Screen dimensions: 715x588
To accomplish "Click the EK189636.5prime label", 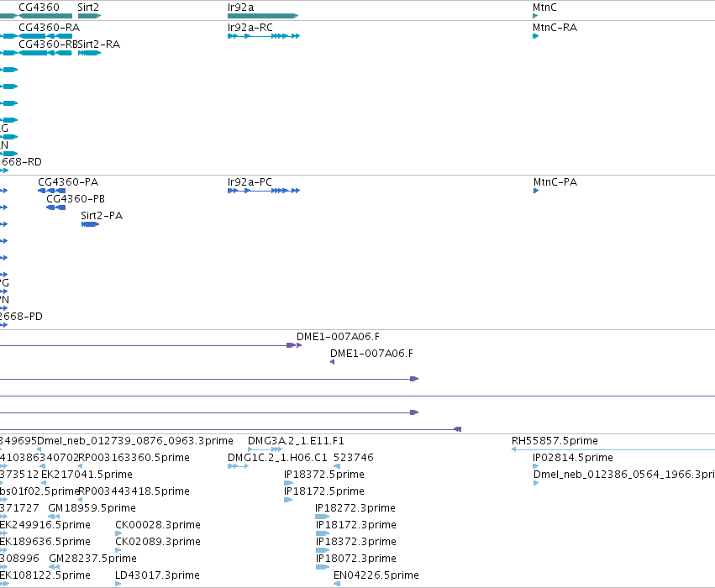I will (x=45, y=542).
